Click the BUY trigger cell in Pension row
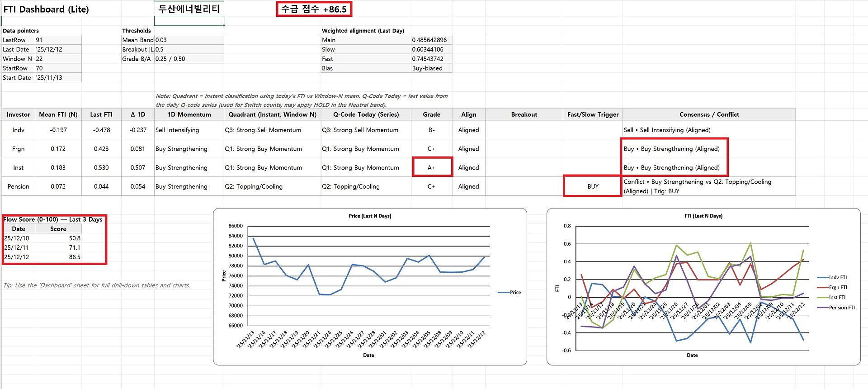Screen dimensions: 868x389 [x=593, y=186]
